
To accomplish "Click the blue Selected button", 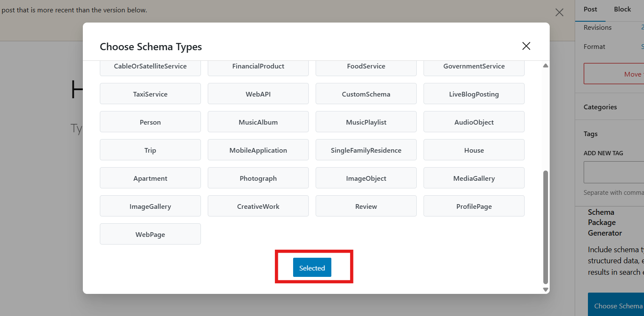I will [312, 268].
